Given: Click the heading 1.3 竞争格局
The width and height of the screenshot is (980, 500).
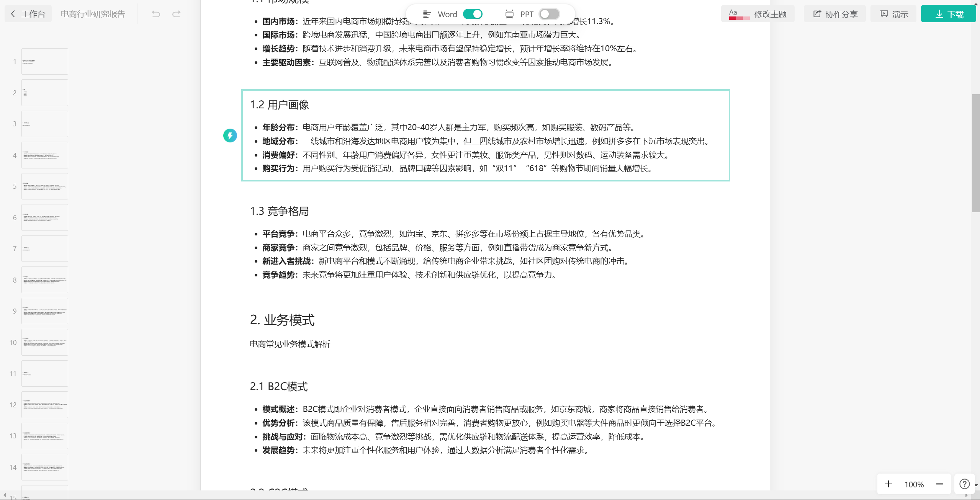Looking at the screenshot, I should 279,211.
